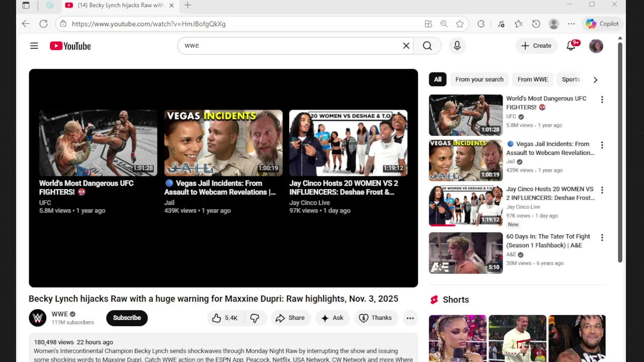Play endscreen World's Most Dangerous UFC Fighters

pos(98,143)
